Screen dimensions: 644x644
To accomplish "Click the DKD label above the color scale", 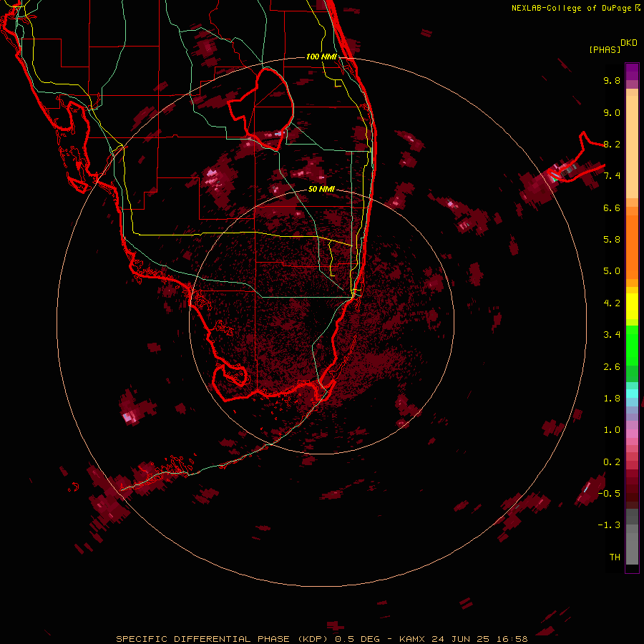I will pyautogui.click(x=628, y=43).
